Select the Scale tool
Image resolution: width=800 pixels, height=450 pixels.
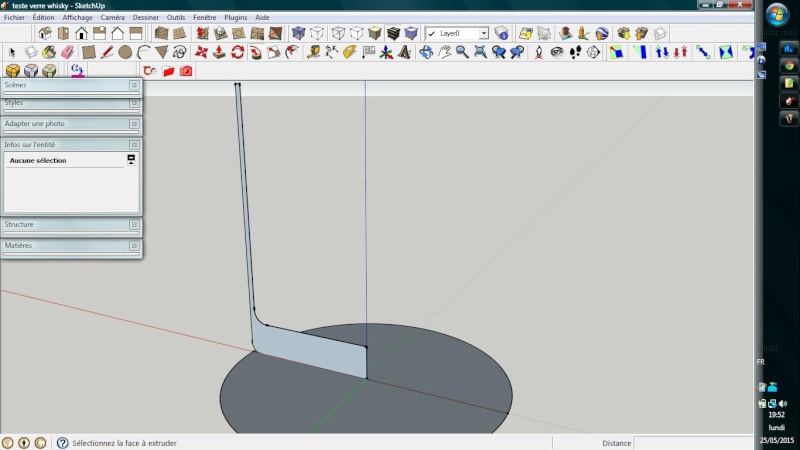[x=274, y=52]
